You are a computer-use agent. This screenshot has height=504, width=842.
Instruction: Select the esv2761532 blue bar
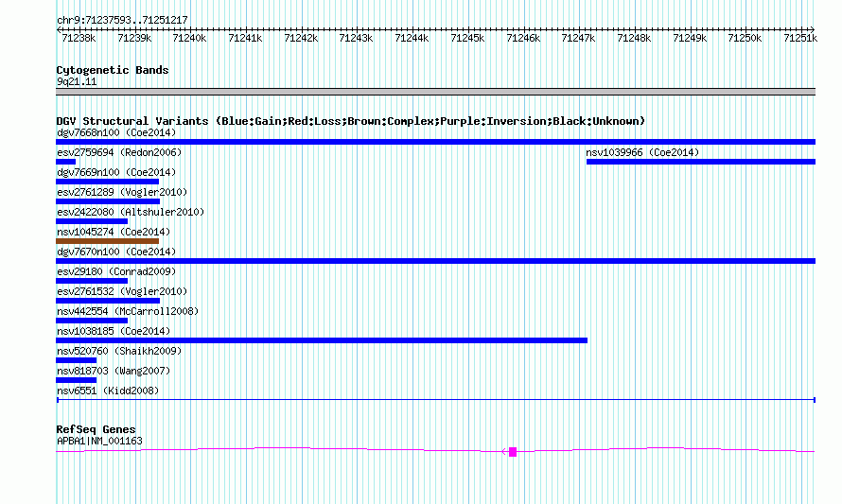coord(108,301)
